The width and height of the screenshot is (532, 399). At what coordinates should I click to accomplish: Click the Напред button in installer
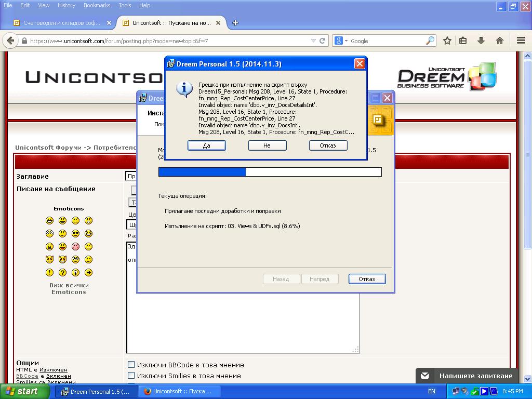point(320,279)
